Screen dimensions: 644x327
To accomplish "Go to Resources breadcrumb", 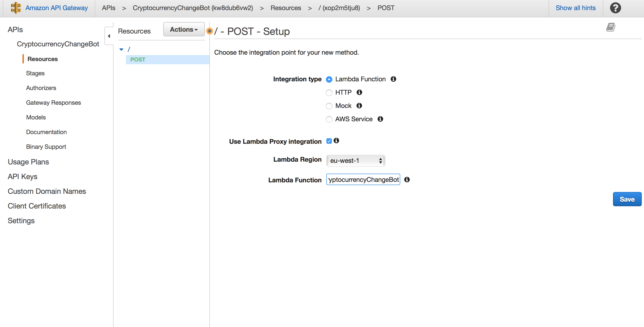I will click(x=286, y=8).
